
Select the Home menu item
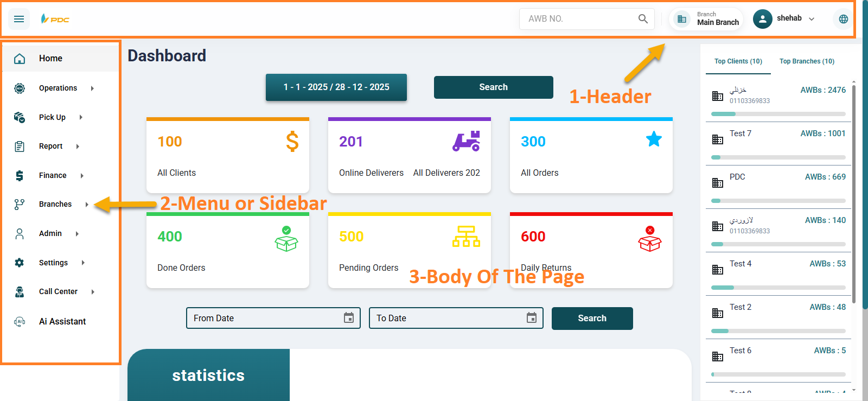(x=50, y=58)
